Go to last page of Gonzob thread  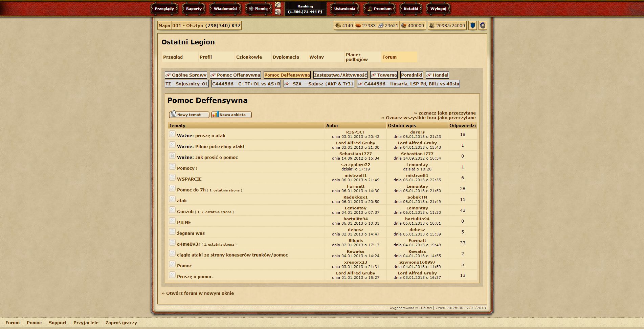tap(218, 212)
